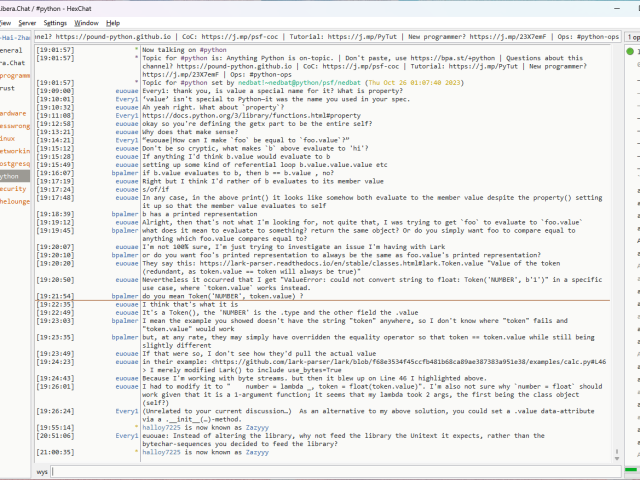Viewport: 640px width, 480px height.
Task: Switch to the linux channel
Action: pos(9,138)
